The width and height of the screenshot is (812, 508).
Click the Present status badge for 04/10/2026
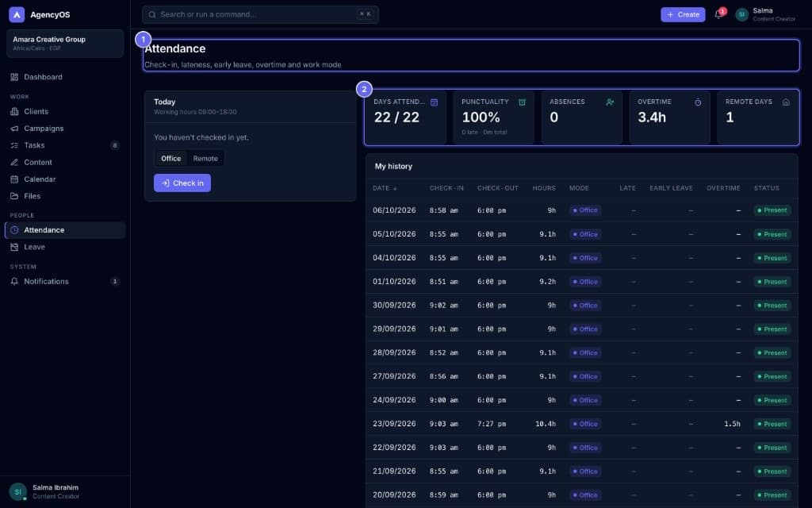[772, 258]
